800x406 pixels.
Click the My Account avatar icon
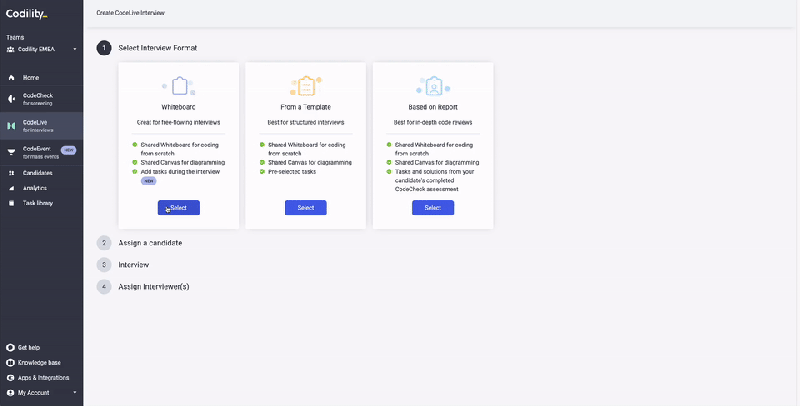(10, 393)
